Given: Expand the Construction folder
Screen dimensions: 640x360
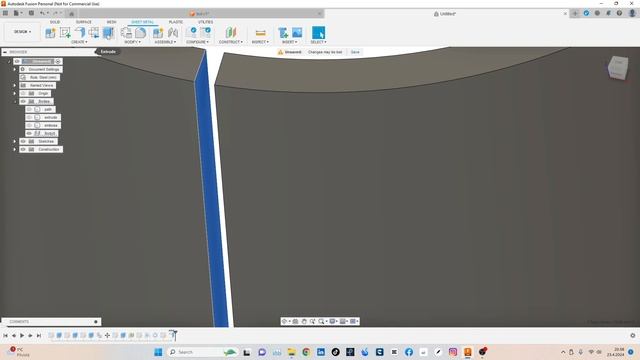Looking at the screenshot, I should [x=15, y=149].
